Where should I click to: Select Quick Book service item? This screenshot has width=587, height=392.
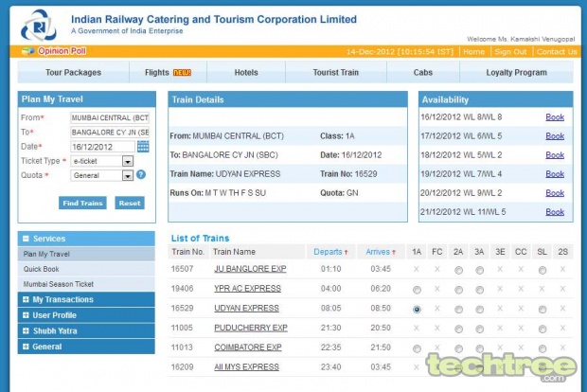(86, 269)
